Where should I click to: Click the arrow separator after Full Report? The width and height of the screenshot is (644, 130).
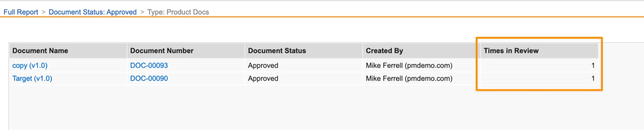tap(43, 12)
